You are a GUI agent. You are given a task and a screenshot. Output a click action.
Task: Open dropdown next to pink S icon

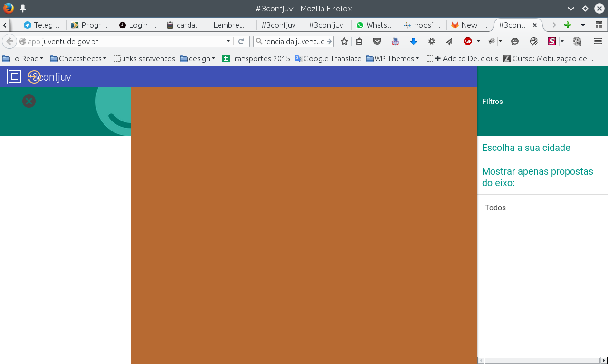pos(562,41)
